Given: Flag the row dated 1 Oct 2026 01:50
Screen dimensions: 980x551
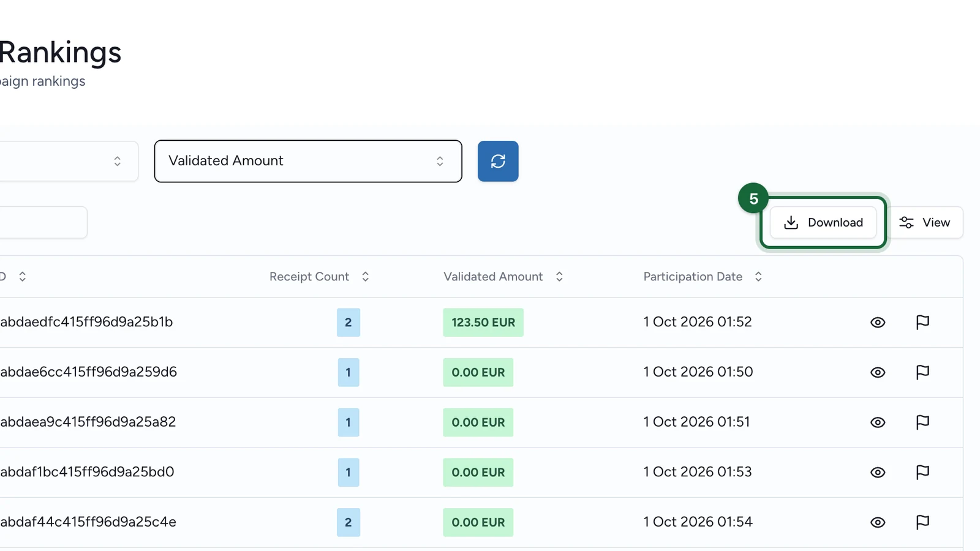Looking at the screenshot, I should (922, 372).
